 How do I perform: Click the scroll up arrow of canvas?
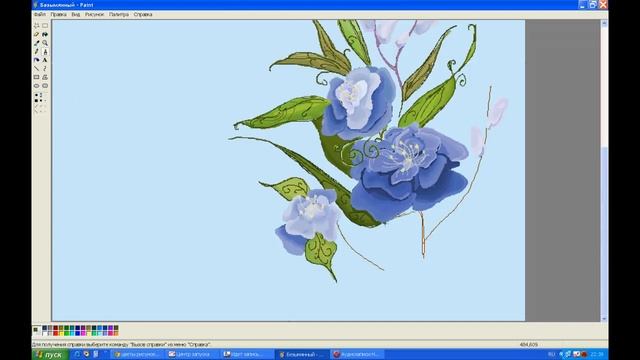coord(604,24)
